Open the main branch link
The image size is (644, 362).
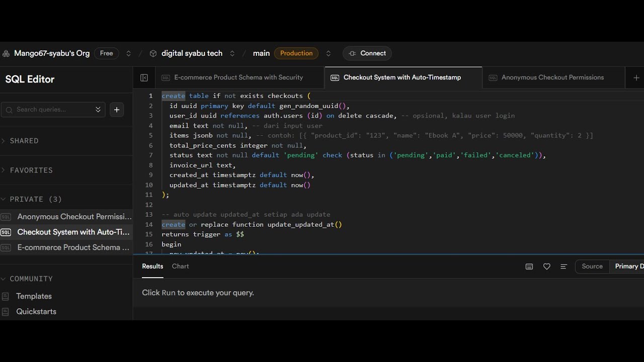pyautogui.click(x=261, y=53)
